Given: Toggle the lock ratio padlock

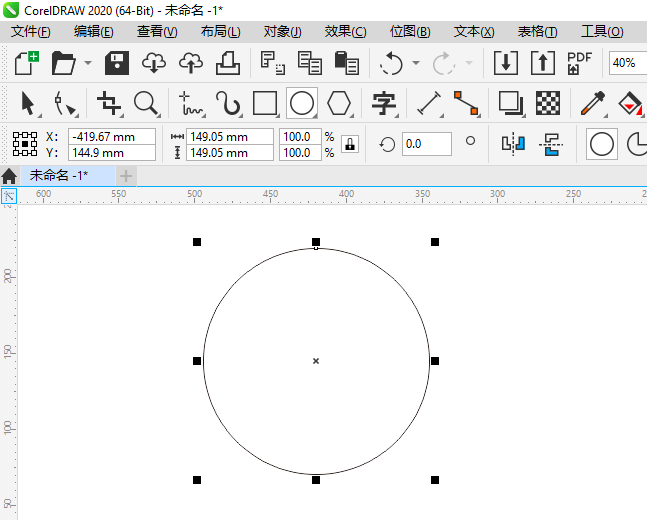Looking at the screenshot, I should [x=350, y=144].
